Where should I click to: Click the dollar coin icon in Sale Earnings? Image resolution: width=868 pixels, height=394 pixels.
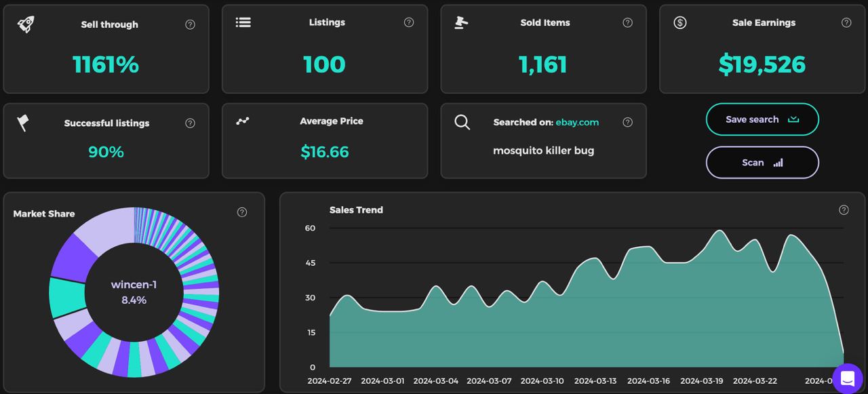680,22
